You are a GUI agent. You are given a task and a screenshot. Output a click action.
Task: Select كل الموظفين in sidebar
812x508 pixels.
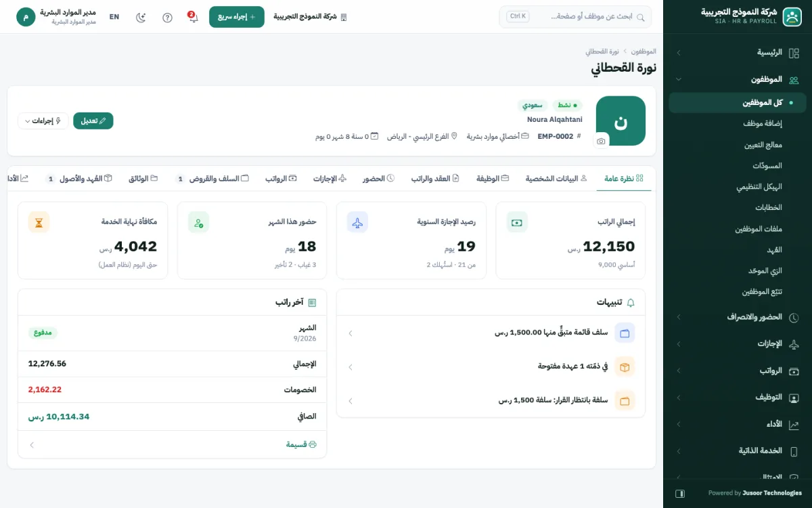click(738, 103)
